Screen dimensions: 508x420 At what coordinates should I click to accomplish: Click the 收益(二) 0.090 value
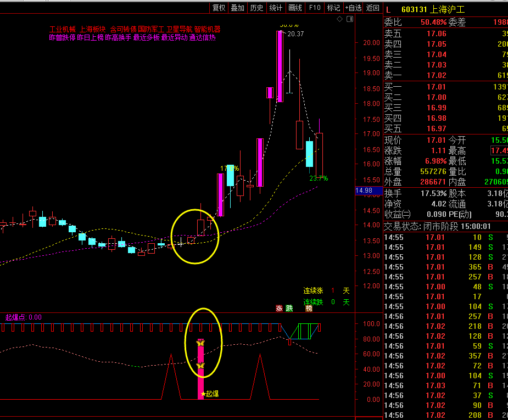(x=437, y=214)
